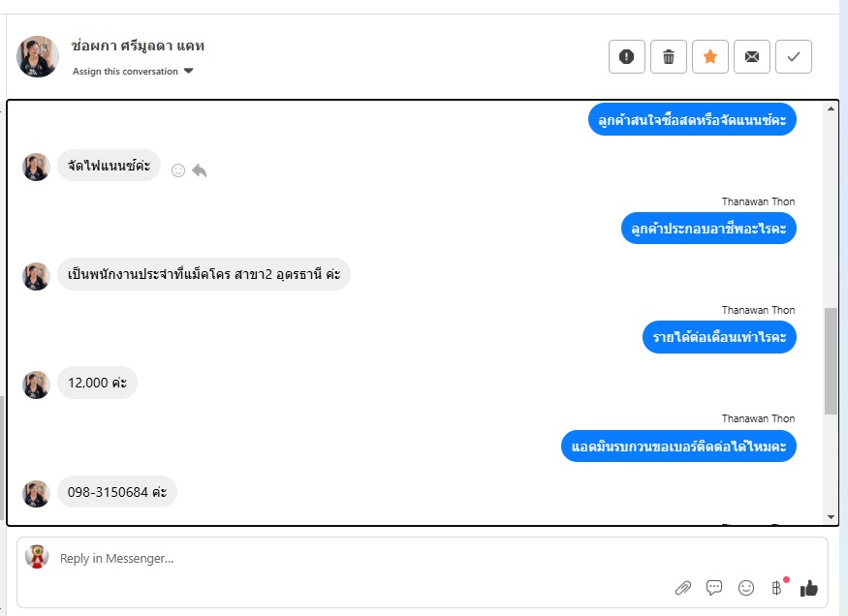Open the baht payment request icon
The height and width of the screenshot is (616, 848).
click(776, 588)
